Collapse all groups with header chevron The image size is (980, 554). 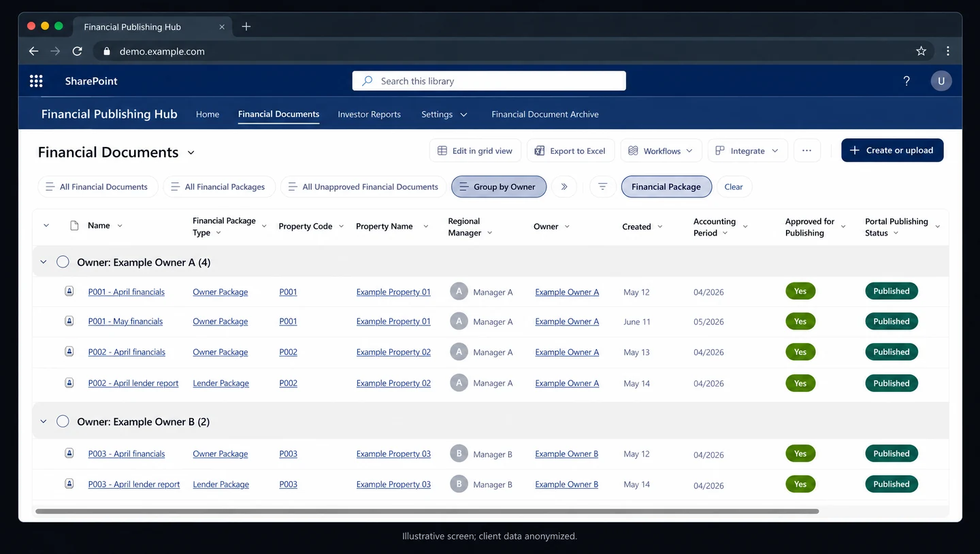click(46, 226)
